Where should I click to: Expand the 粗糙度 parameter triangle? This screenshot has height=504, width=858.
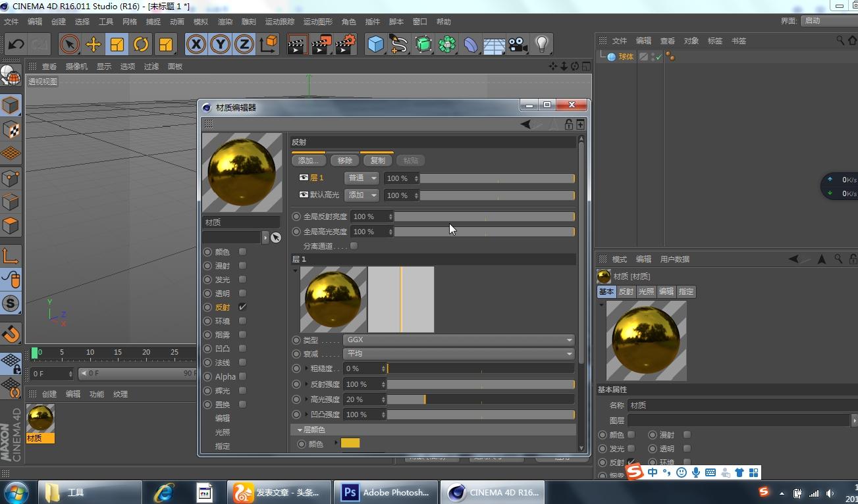tap(306, 368)
